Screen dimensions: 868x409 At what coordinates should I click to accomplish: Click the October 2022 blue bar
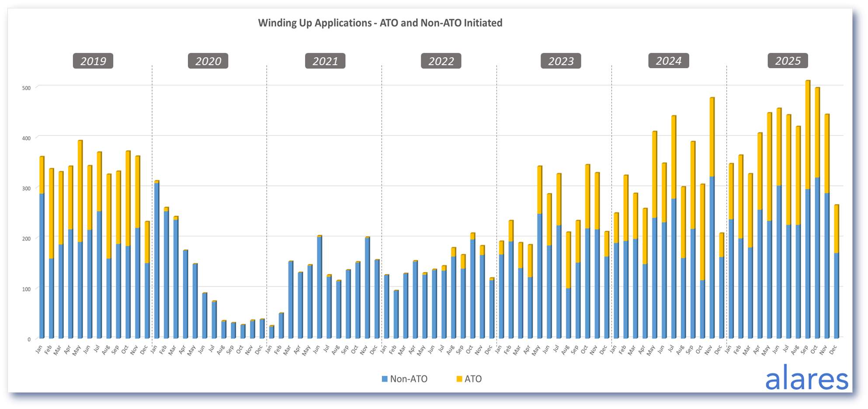pyautogui.click(x=472, y=289)
